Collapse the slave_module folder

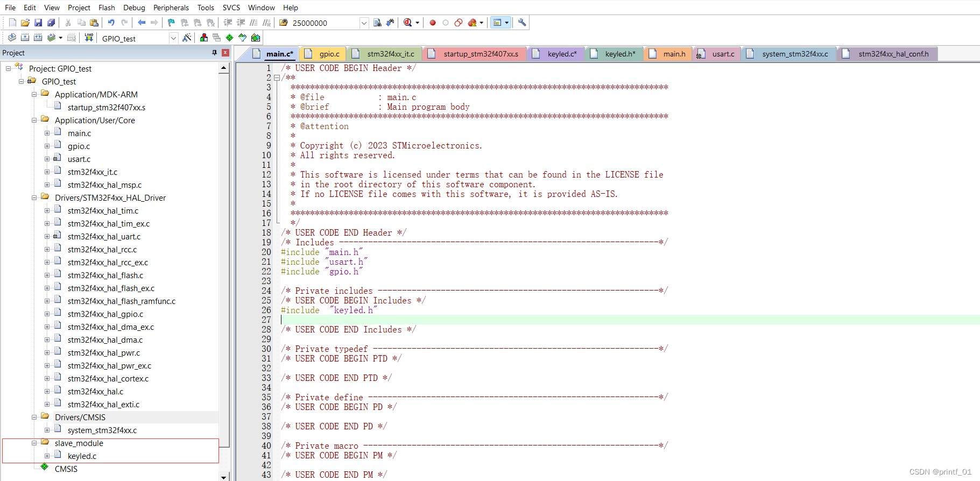pyautogui.click(x=34, y=443)
